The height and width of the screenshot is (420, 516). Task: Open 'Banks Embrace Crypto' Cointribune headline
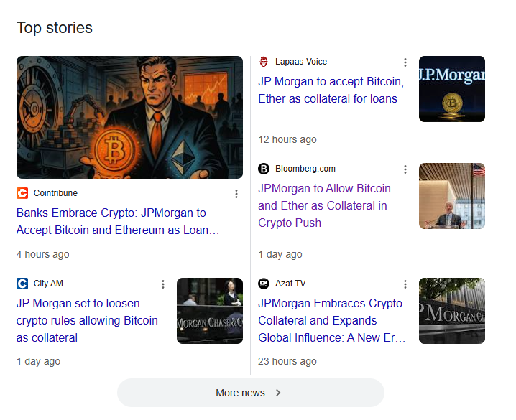[x=111, y=222]
